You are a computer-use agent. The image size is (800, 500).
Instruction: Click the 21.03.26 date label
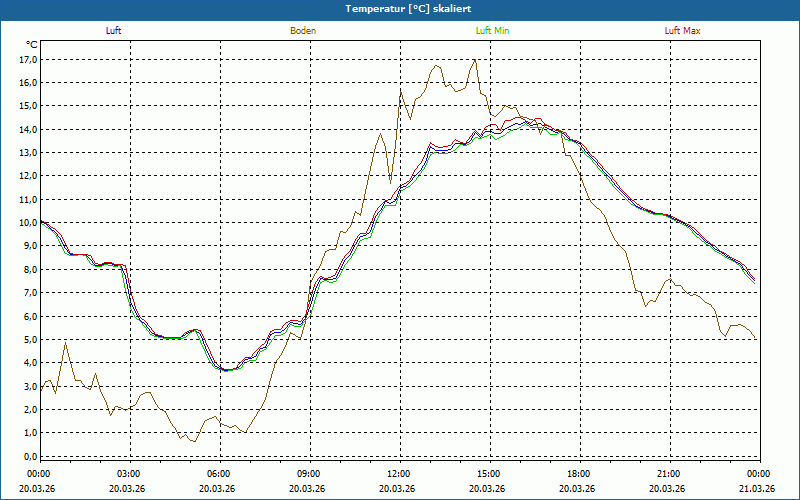pos(755,489)
